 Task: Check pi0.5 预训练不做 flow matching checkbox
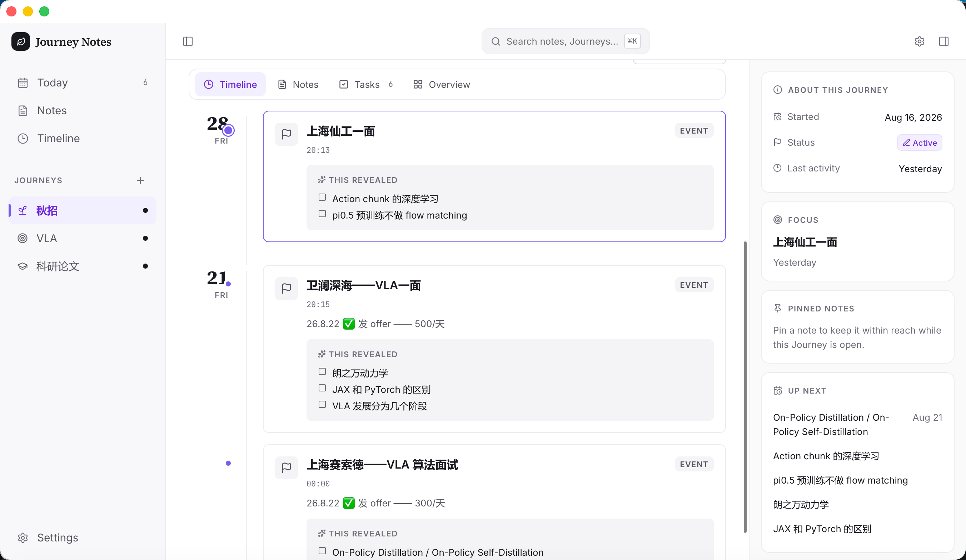coord(322,214)
